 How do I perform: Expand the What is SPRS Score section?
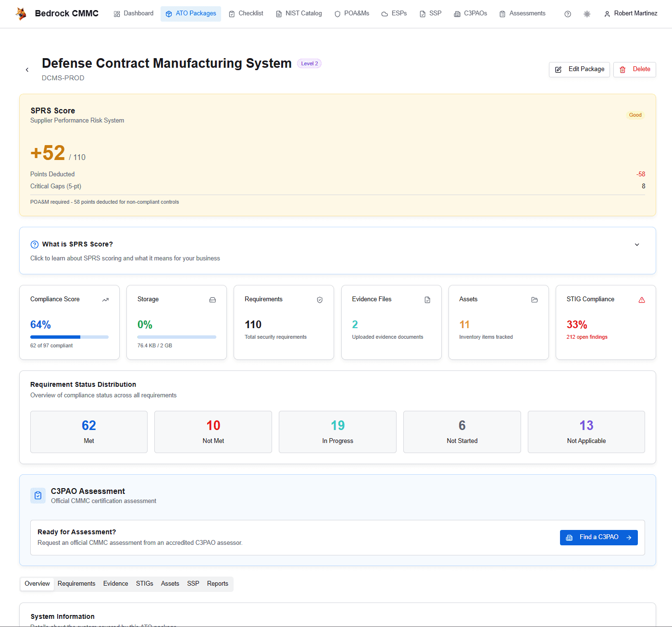(637, 245)
